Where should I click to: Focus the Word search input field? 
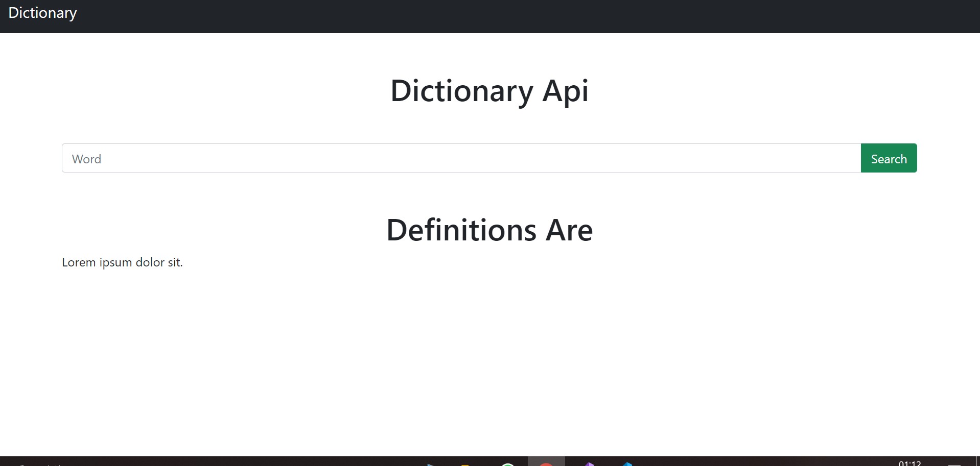tap(461, 158)
